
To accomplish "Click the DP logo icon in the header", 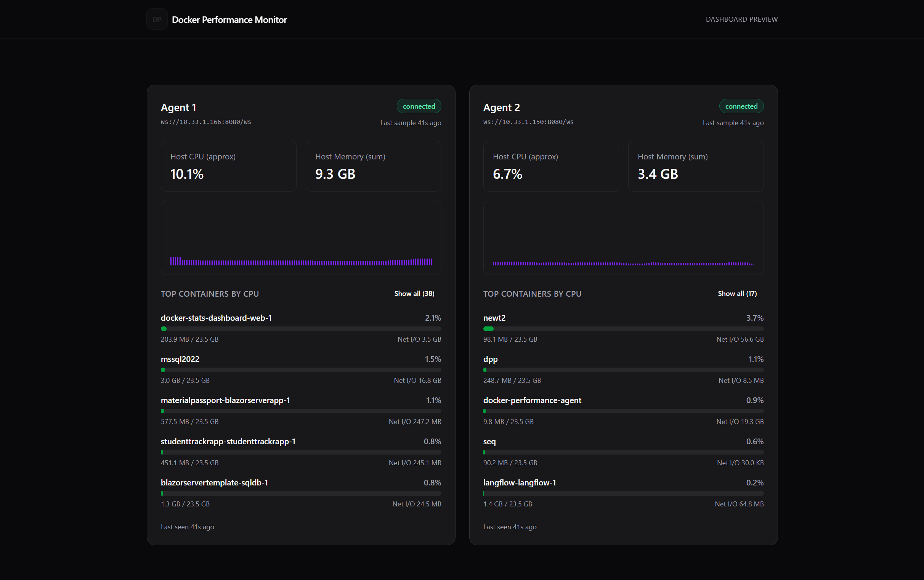I will [157, 19].
